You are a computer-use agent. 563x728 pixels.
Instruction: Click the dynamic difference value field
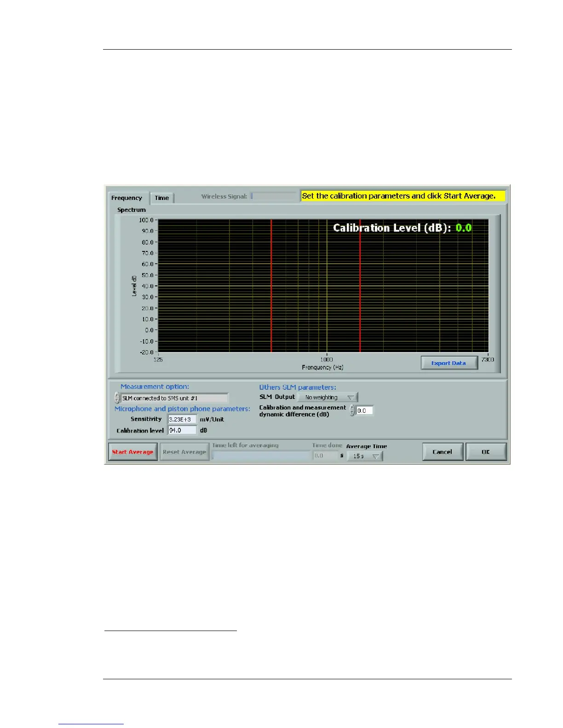tap(365, 410)
